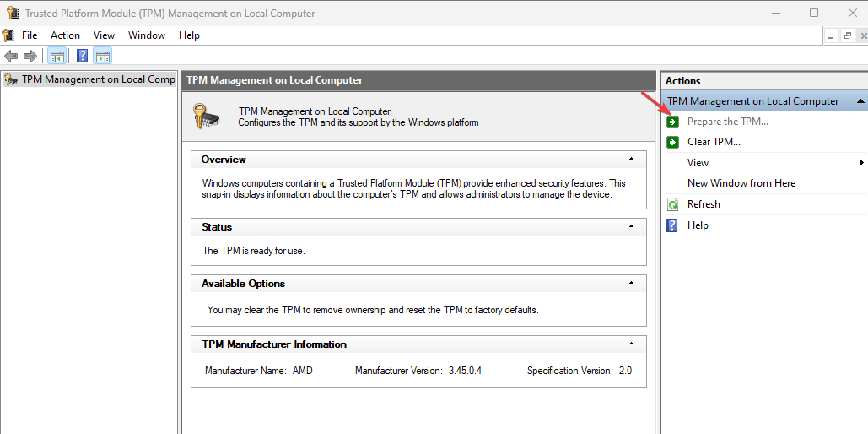Open the View menu in the menu bar
Viewport: 868px width, 434px height.
(104, 35)
